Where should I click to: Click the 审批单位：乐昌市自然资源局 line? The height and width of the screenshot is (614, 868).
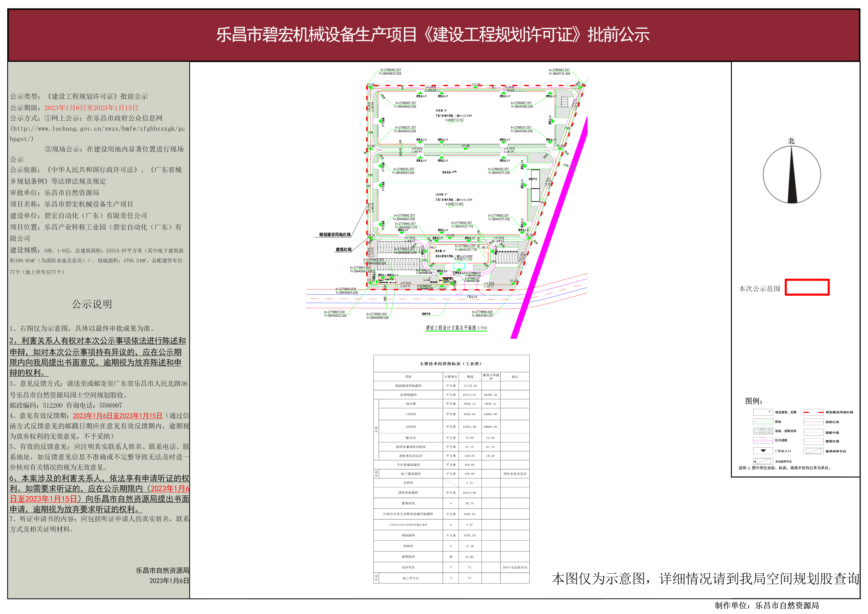pos(55,193)
